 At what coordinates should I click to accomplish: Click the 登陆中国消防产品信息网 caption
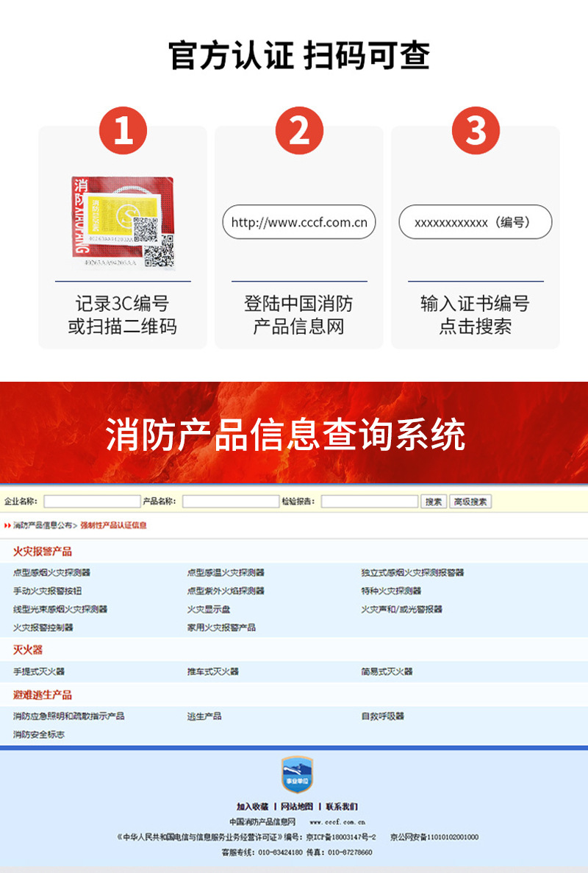click(298, 315)
